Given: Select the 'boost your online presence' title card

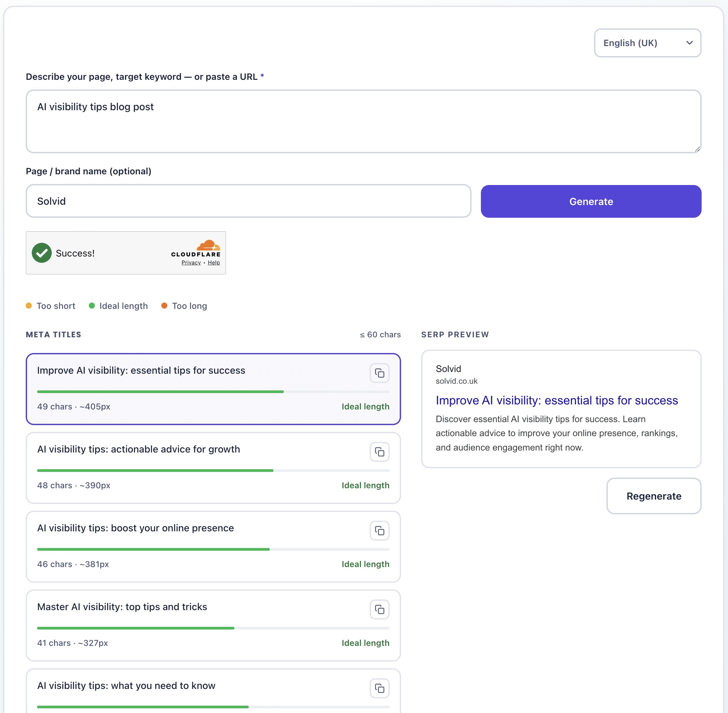Looking at the screenshot, I should (213, 547).
